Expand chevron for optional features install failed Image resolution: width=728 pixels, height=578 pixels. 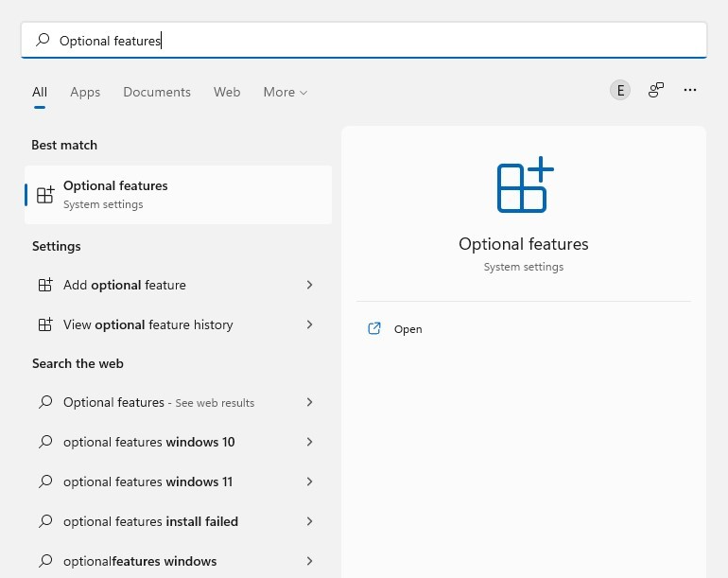309,521
